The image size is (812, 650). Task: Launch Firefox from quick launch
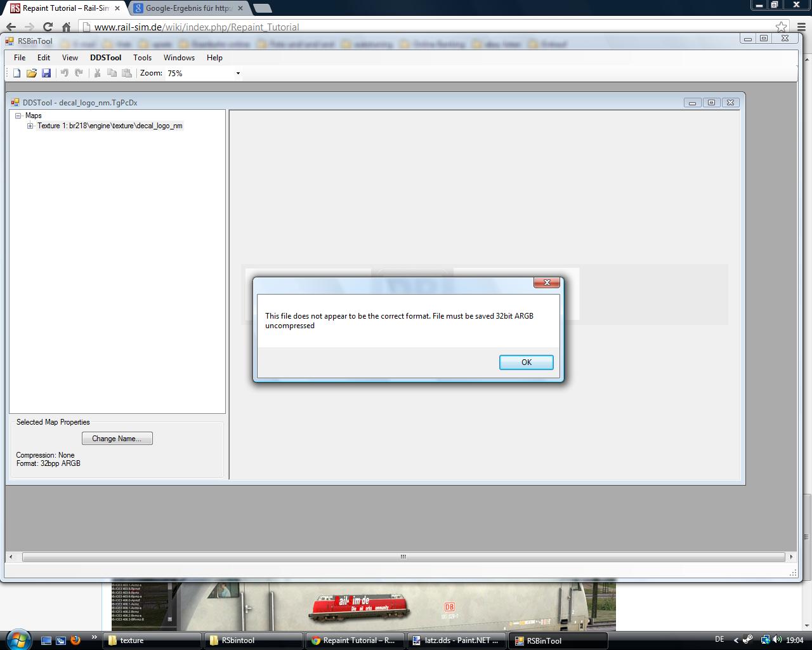pos(75,640)
